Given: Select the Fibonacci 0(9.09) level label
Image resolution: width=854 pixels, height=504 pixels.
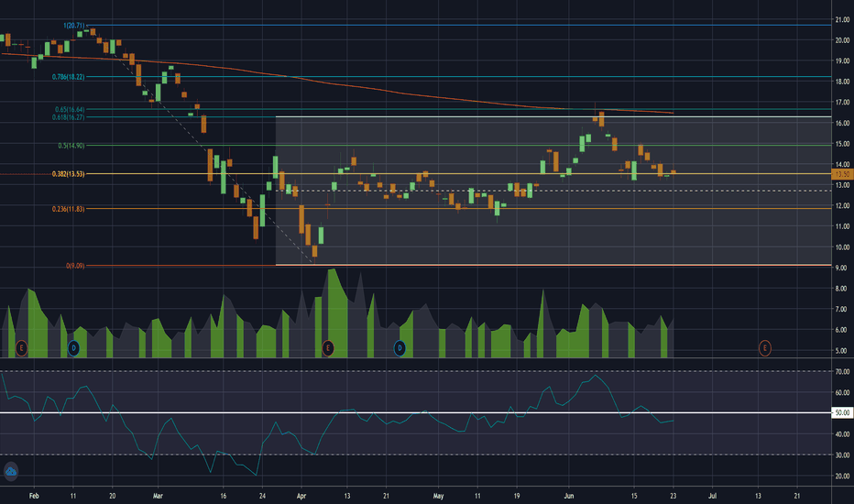Looking at the screenshot, I should (75, 266).
